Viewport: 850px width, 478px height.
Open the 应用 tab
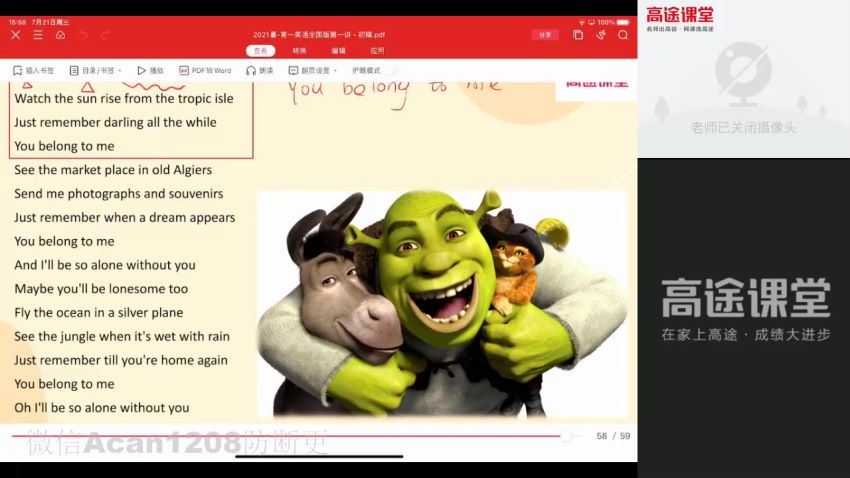pos(377,50)
